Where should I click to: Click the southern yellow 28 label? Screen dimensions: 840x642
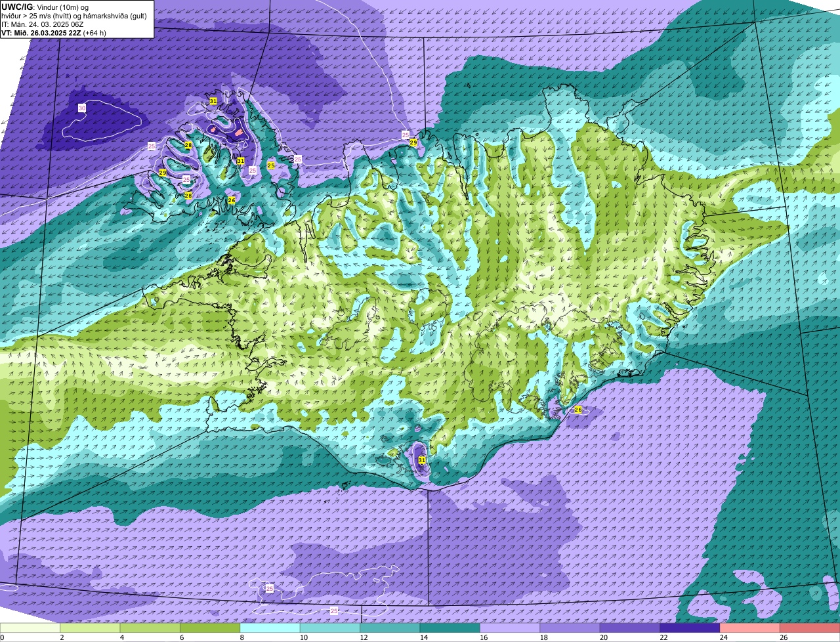tap(188, 196)
